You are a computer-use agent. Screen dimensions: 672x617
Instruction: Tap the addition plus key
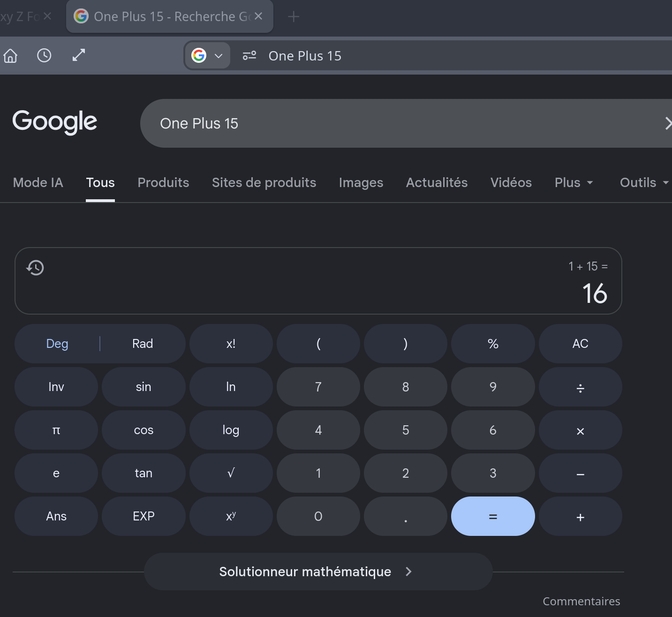(580, 516)
